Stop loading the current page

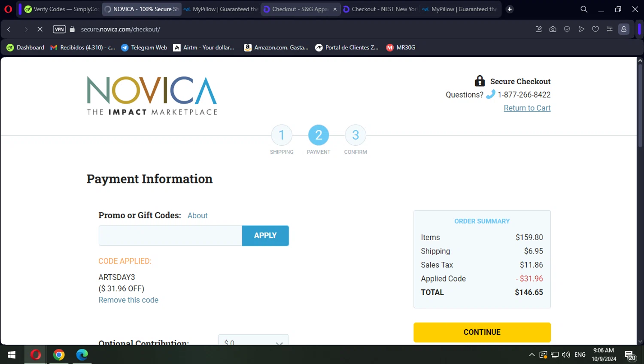click(40, 29)
